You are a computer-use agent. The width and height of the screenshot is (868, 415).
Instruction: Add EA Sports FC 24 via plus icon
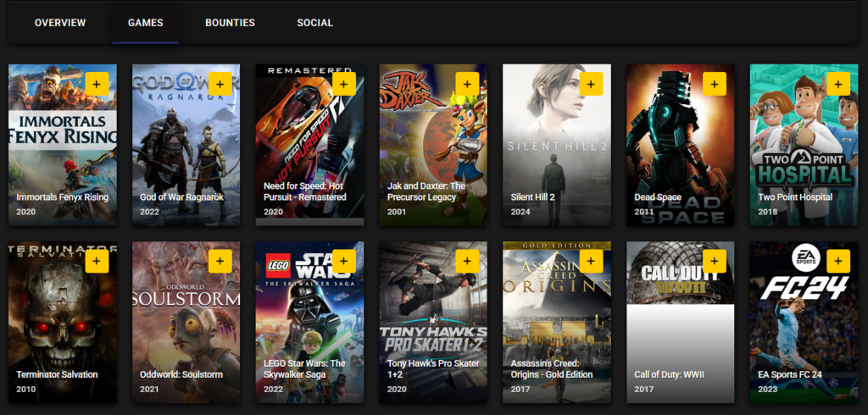[x=838, y=261]
